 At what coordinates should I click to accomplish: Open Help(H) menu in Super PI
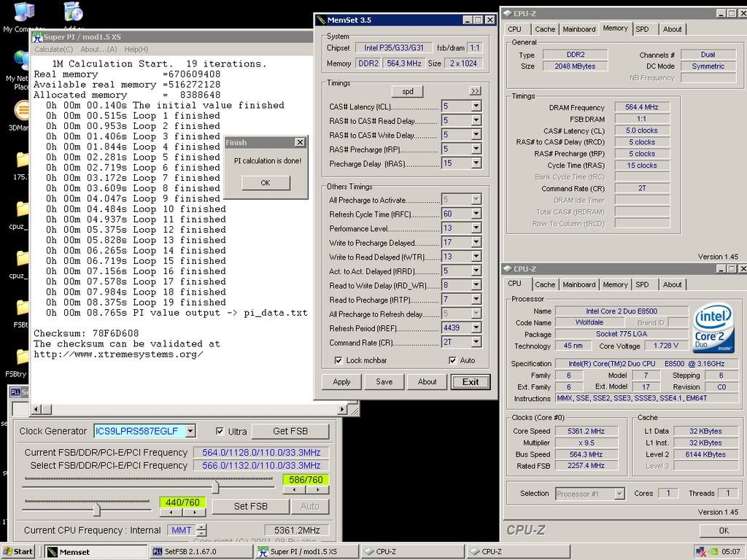136,49
